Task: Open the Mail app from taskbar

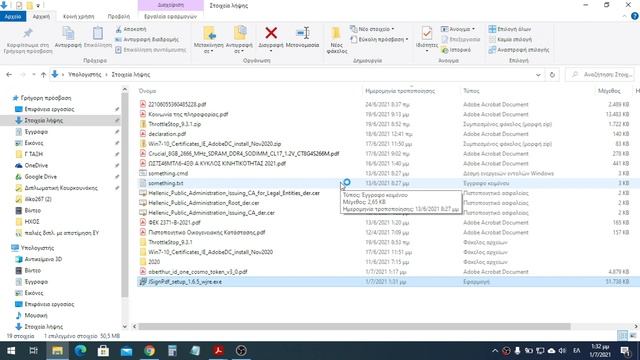Action: tap(127, 351)
